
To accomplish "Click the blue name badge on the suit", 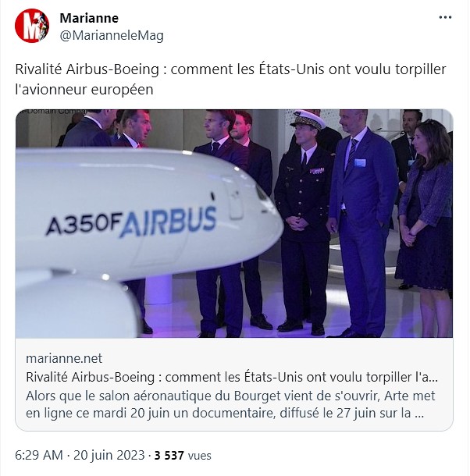I will [x=360, y=163].
